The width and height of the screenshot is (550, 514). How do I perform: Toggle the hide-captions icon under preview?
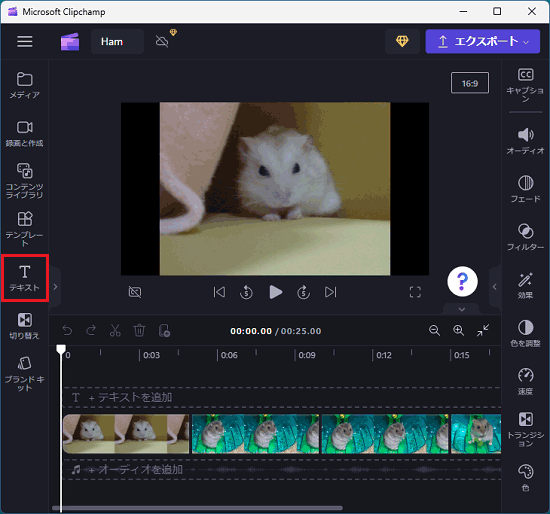[135, 292]
